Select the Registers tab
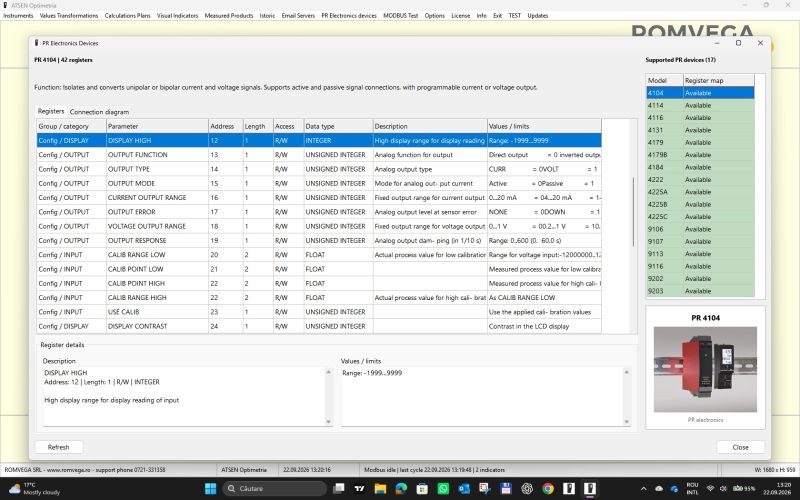Image resolution: width=800 pixels, height=500 pixels. 51,111
